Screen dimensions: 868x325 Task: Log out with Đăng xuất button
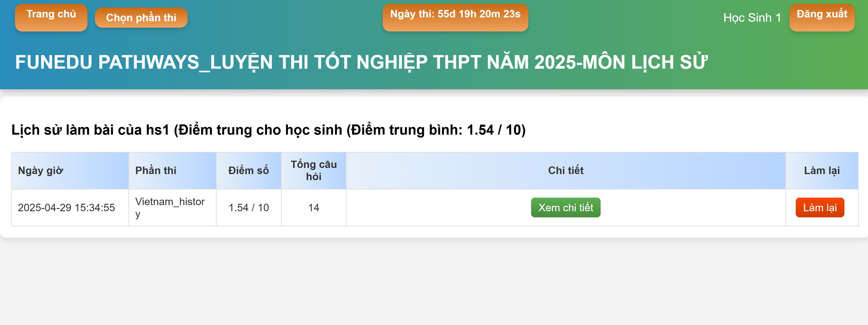point(822,17)
